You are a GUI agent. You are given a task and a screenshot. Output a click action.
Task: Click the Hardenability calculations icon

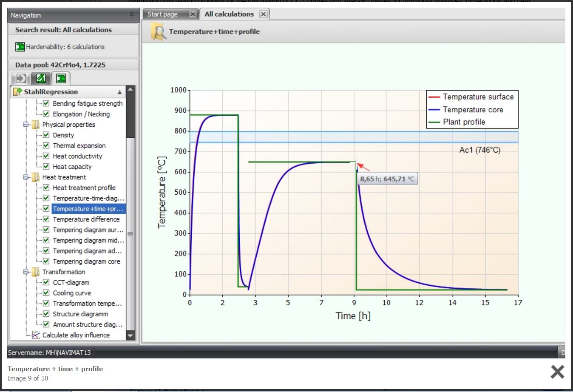tap(20, 47)
